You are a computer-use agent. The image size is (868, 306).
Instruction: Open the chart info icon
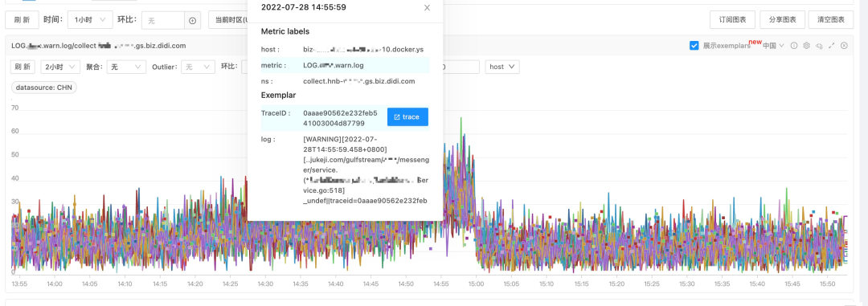(794, 46)
